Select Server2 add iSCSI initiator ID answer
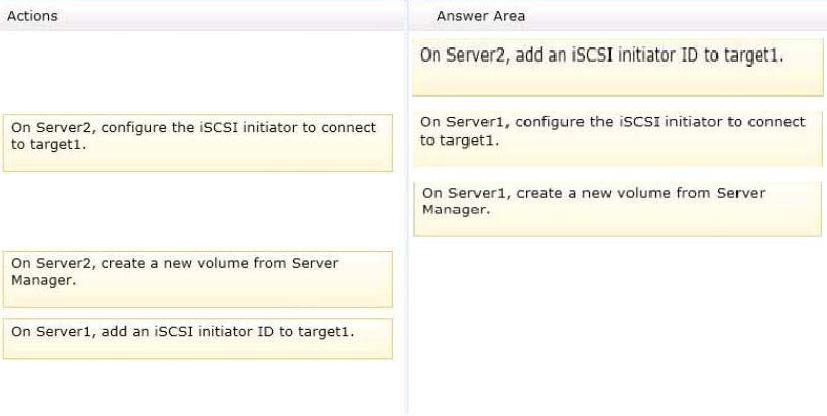 pos(618,67)
